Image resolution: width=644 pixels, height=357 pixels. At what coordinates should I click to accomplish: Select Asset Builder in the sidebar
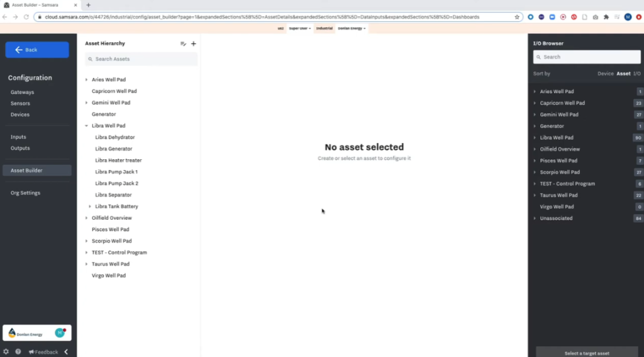(x=37, y=170)
